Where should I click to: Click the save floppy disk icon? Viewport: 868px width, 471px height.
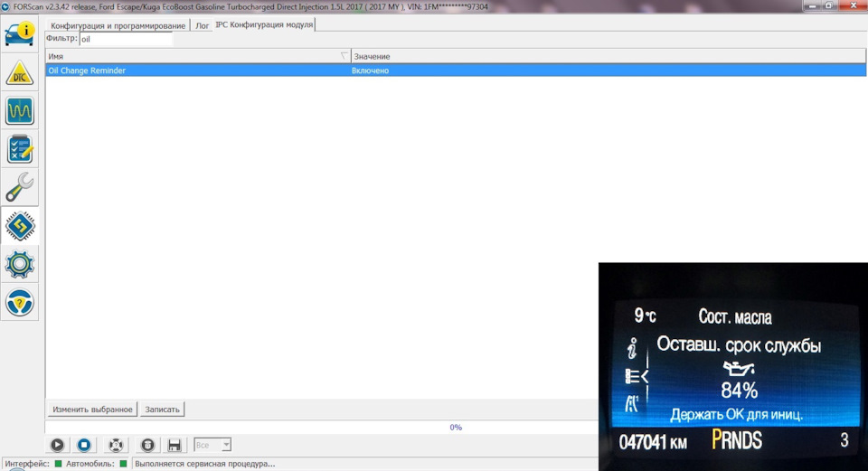click(x=175, y=445)
